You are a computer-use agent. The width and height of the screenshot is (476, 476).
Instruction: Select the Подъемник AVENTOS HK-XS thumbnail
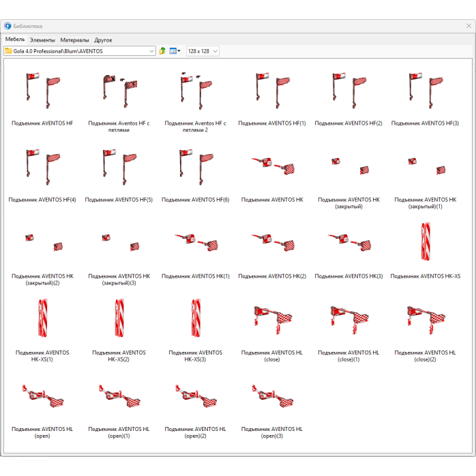(x=425, y=242)
